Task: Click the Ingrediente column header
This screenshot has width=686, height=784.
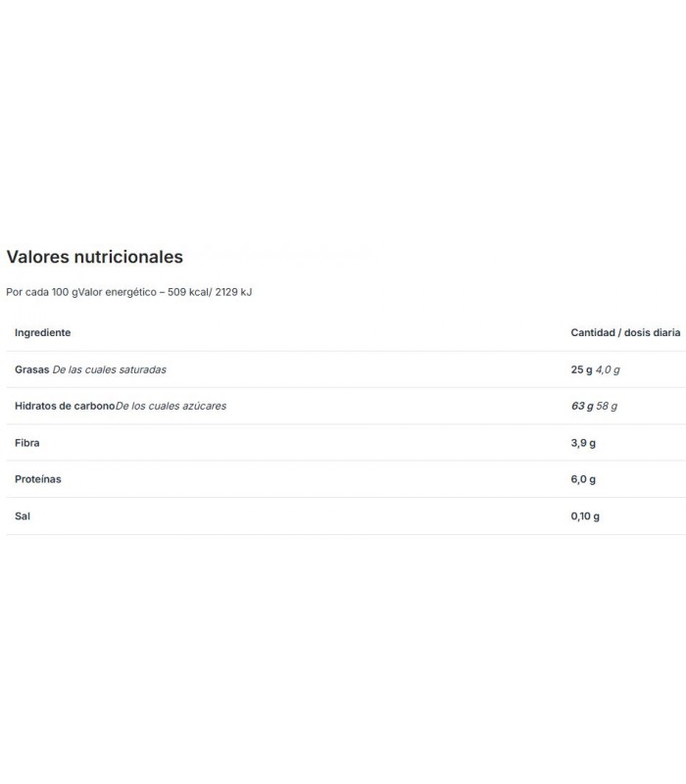Action: coord(42,332)
